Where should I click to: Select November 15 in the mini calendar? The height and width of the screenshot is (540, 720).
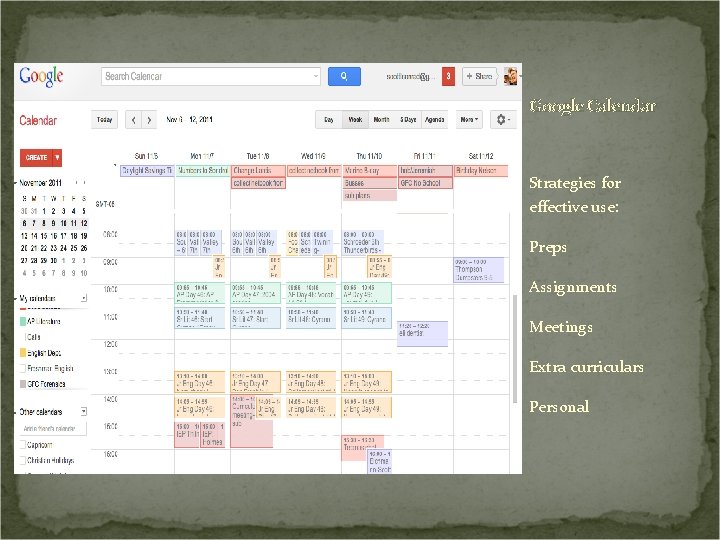pos(44,236)
